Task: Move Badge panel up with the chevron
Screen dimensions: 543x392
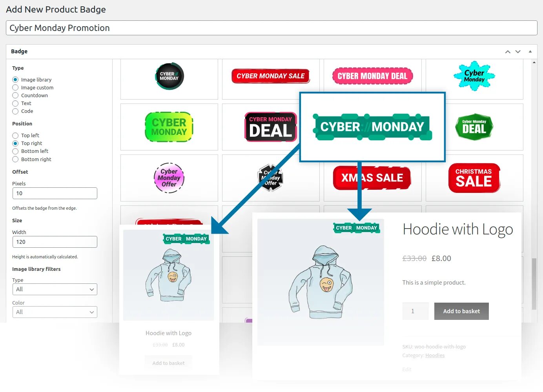Action: (x=508, y=51)
